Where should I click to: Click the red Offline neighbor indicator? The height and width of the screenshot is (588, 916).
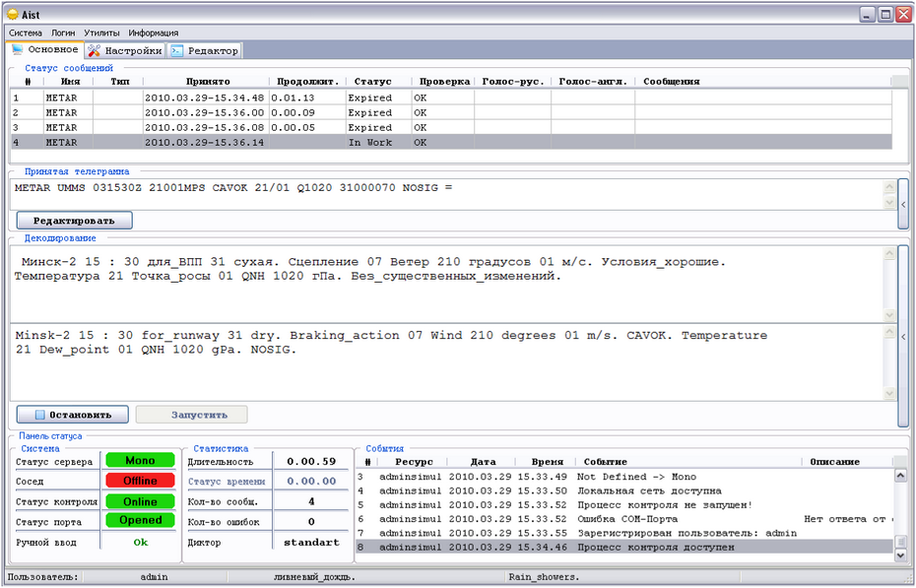point(140,482)
